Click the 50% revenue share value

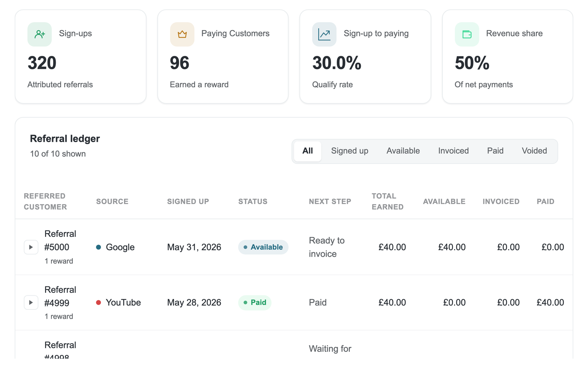pyautogui.click(x=472, y=63)
